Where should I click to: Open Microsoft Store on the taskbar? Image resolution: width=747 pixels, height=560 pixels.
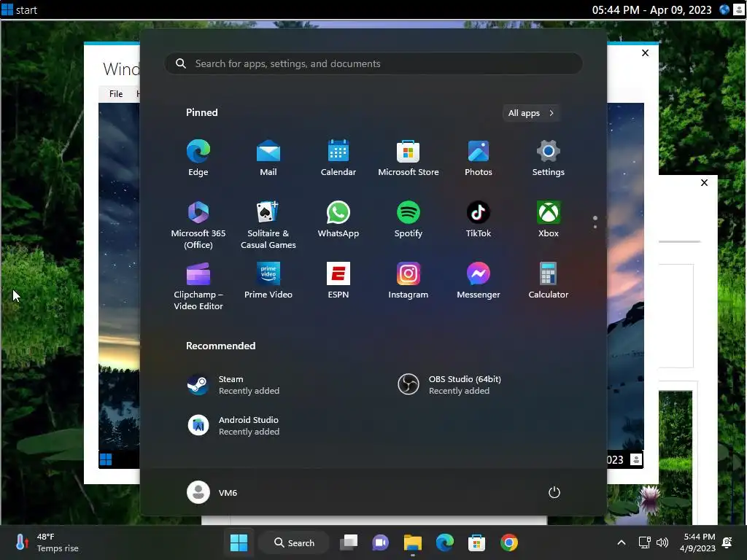(x=476, y=542)
